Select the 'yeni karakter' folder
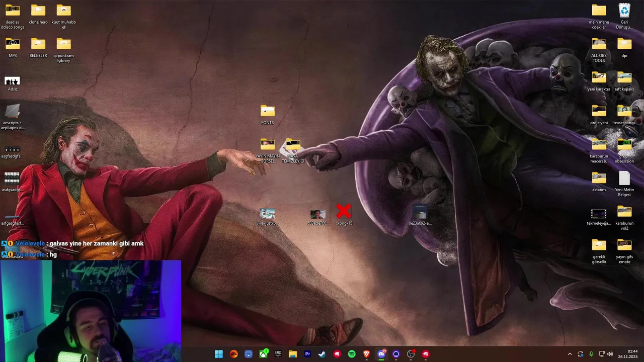The height and width of the screenshot is (362, 644). pyautogui.click(x=599, y=80)
